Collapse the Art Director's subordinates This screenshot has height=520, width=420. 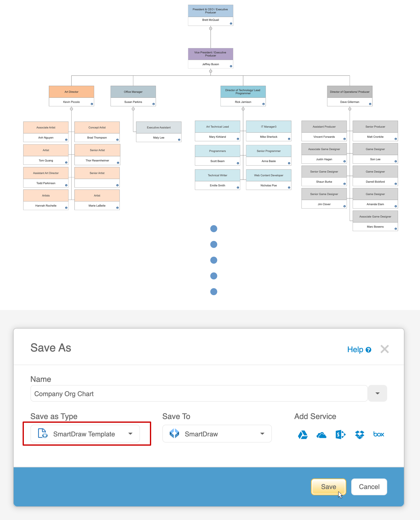(x=72, y=109)
